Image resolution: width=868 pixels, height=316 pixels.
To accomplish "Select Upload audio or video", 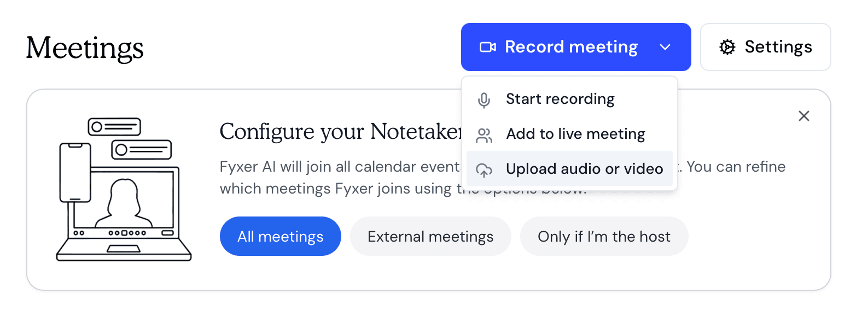I will (x=585, y=169).
